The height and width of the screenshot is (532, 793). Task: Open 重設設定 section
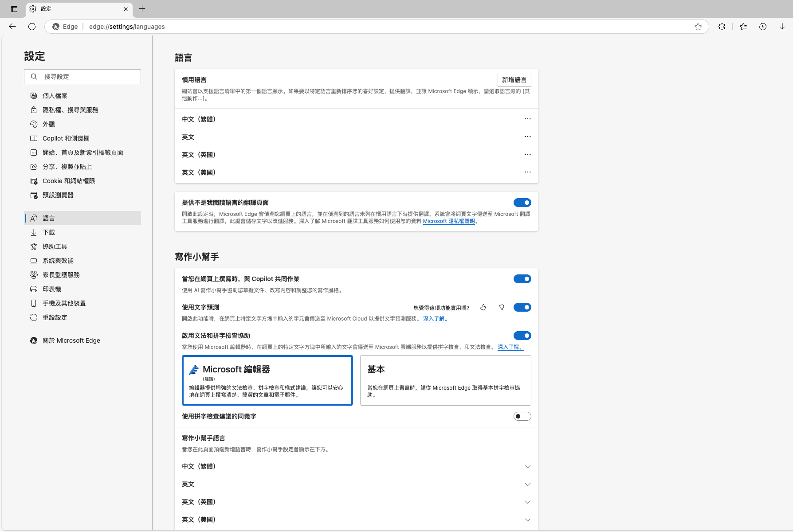[82, 317]
